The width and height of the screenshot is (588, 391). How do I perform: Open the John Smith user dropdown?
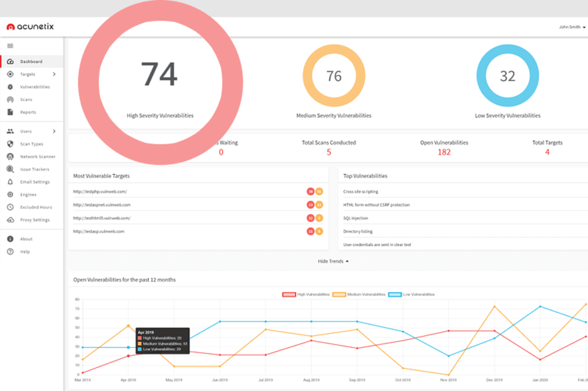click(x=572, y=27)
